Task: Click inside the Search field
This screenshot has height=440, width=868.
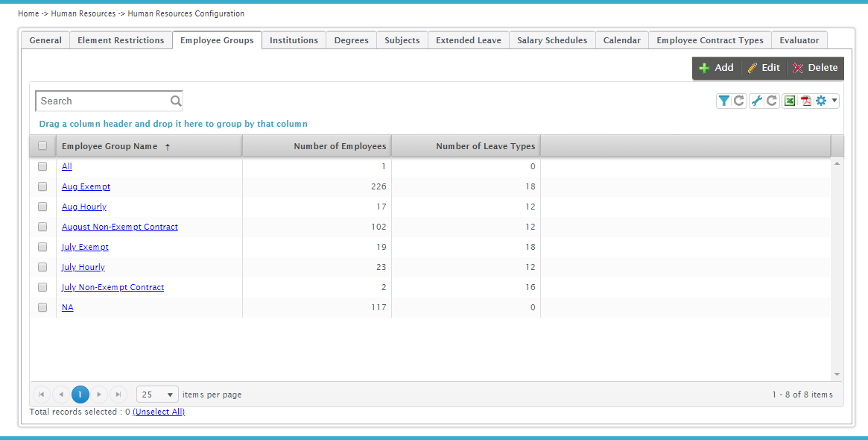Action: pos(104,101)
